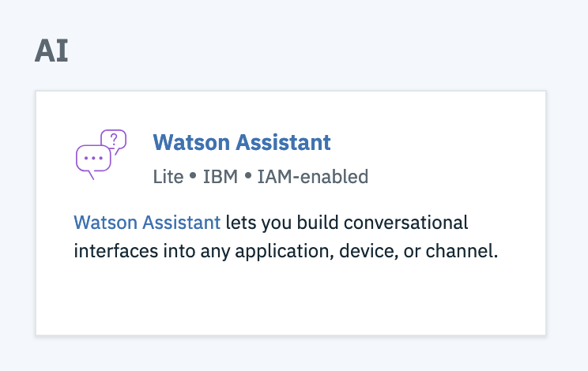588x371 pixels.
Task: Click the text 'lets you build conversational'
Action: click(347, 223)
